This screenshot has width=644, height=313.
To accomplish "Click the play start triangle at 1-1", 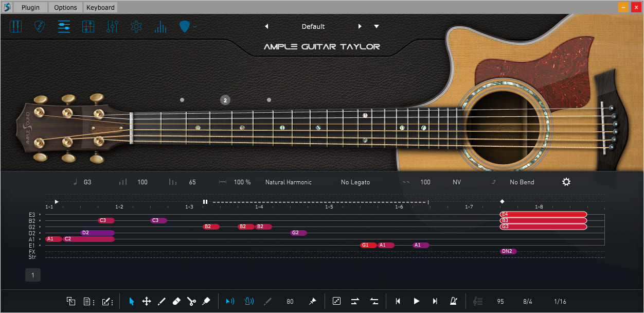I will pos(57,202).
